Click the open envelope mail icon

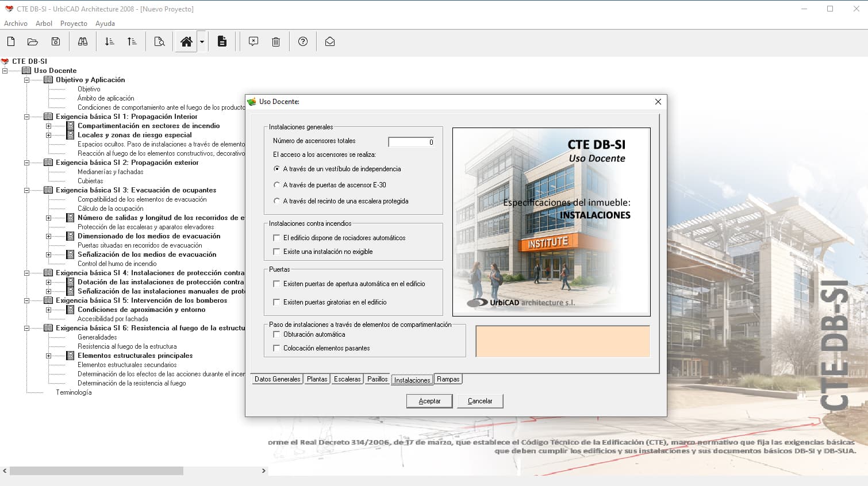(x=330, y=41)
